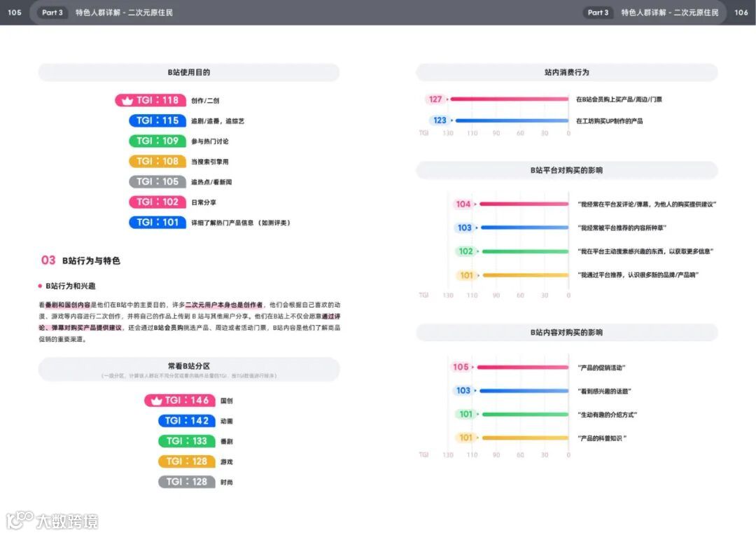Click the label 追热点/看新闻
This screenshot has height=535, width=756.
coord(211,182)
